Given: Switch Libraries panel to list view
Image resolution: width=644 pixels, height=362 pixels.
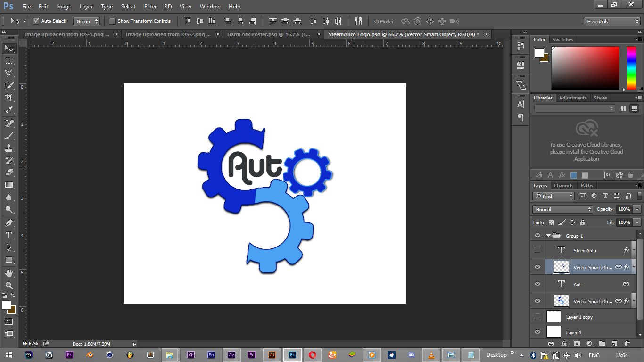Looking at the screenshot, I should (x=634, y=108).
